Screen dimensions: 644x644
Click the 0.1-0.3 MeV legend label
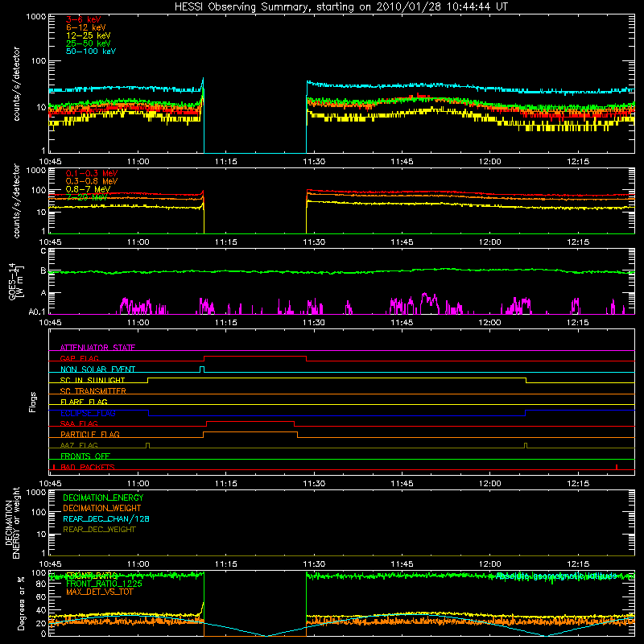pyautogui.click(x=92, y=173)
